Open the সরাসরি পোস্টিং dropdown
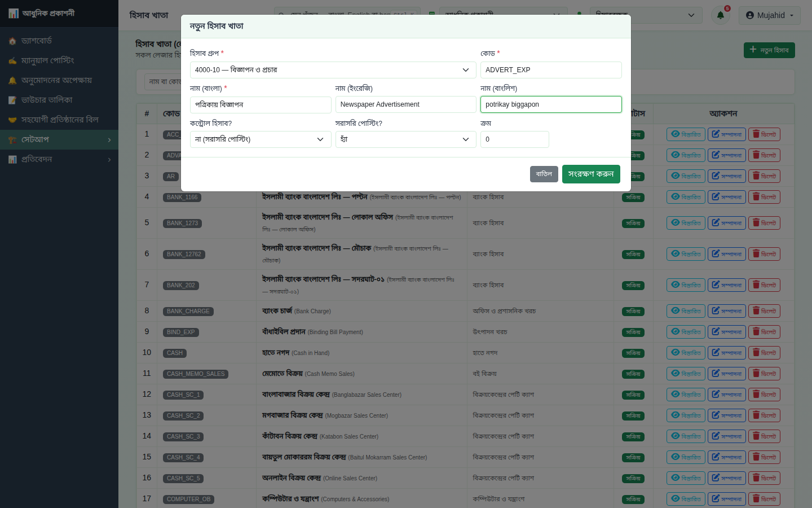 click(x=406, y=139)
